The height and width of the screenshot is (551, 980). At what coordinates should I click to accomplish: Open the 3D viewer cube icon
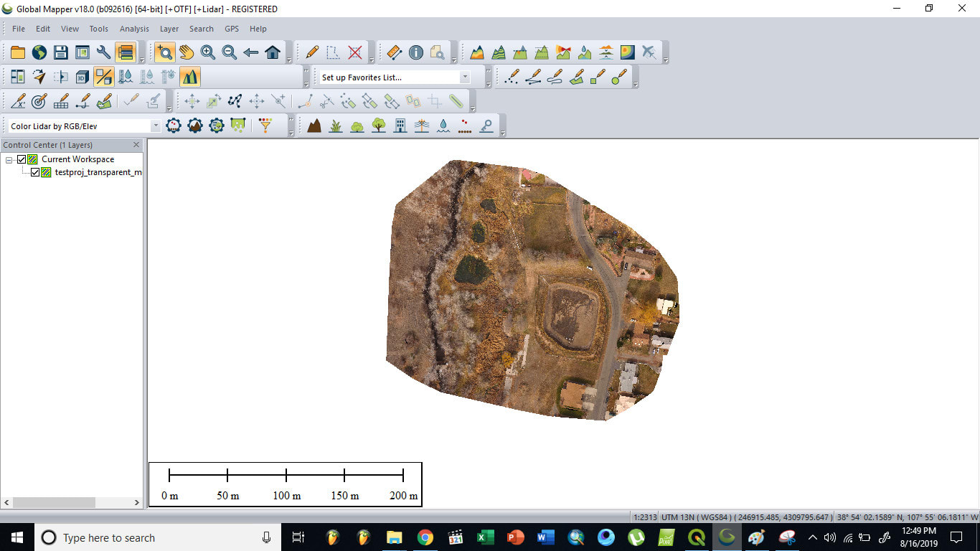[83, 77]
